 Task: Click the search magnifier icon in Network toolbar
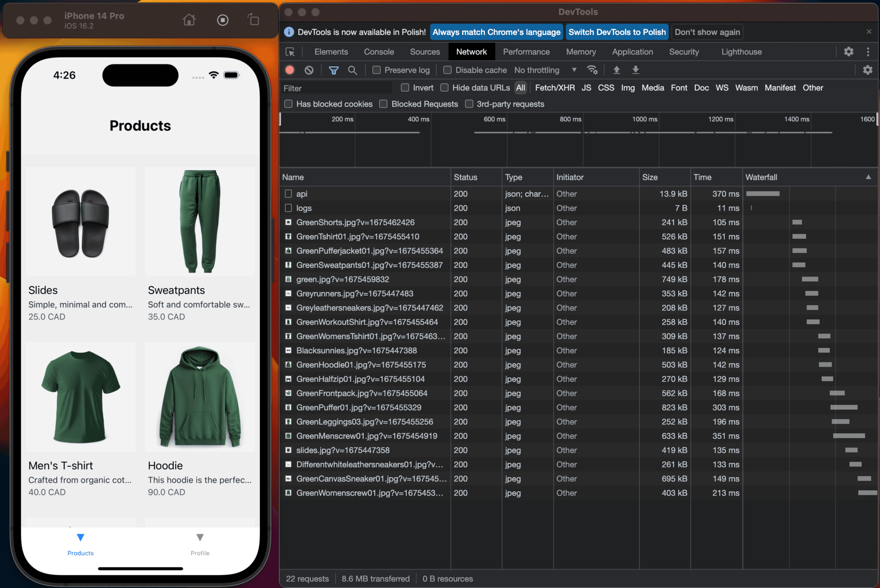(351, 70)
